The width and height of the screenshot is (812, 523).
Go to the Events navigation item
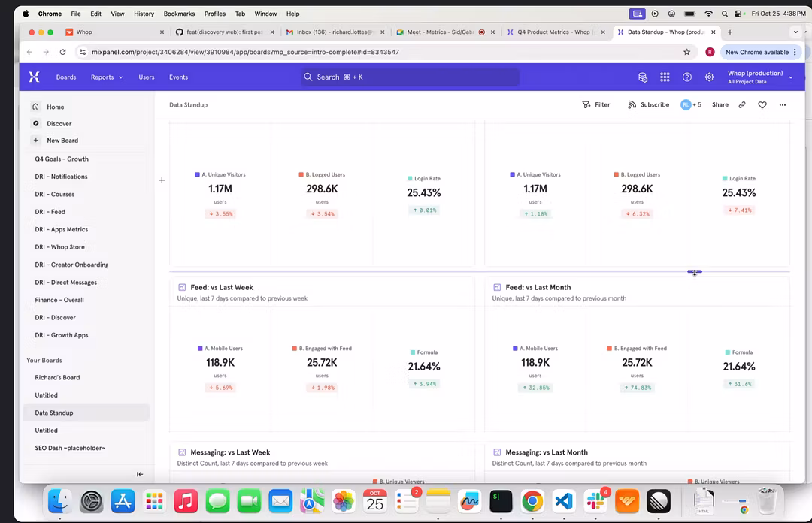click(178, 77)
